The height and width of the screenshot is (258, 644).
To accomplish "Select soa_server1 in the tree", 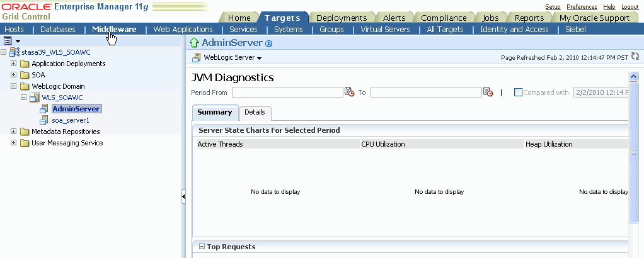I will 71,120.
